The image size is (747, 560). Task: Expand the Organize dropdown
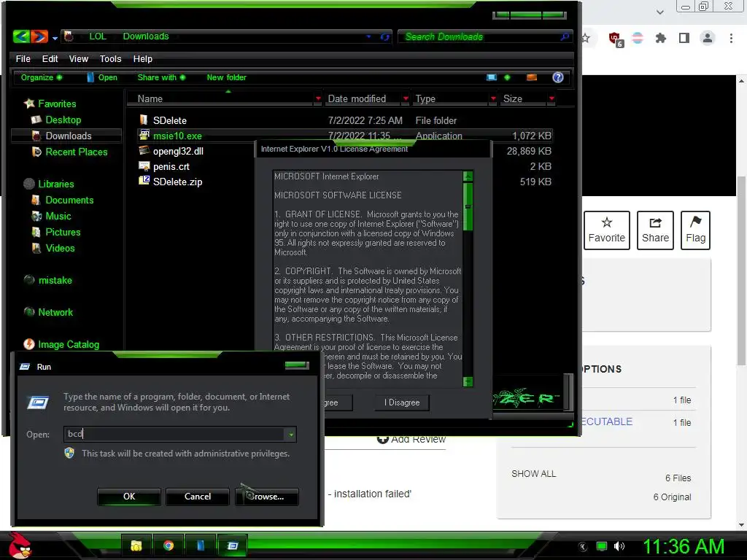click(42, 77)
